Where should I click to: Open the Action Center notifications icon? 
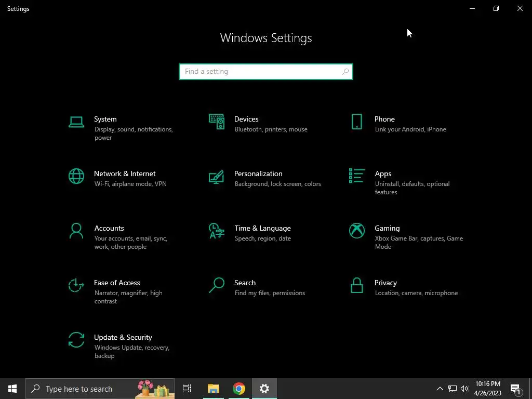pyautogui.click(x=515, y=389)
